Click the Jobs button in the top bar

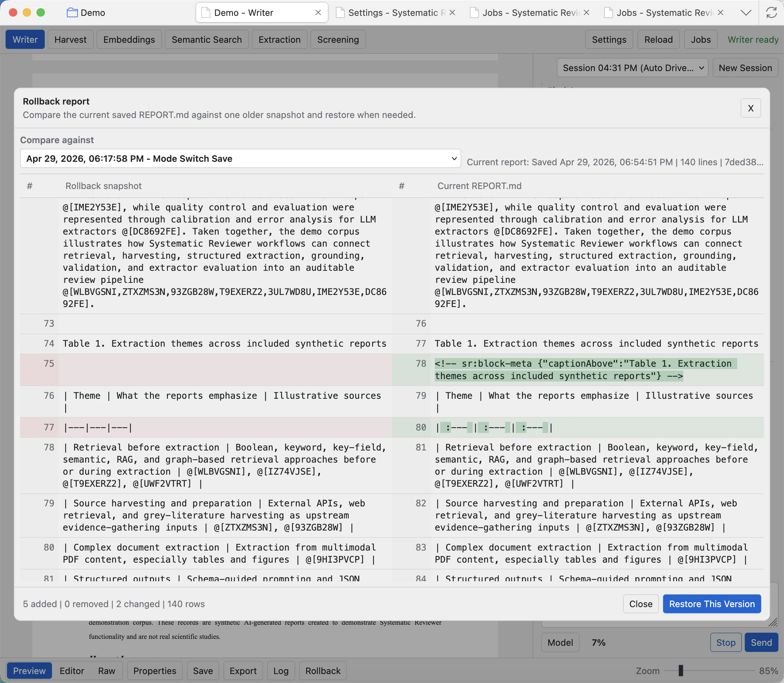(x=701, y=40)
